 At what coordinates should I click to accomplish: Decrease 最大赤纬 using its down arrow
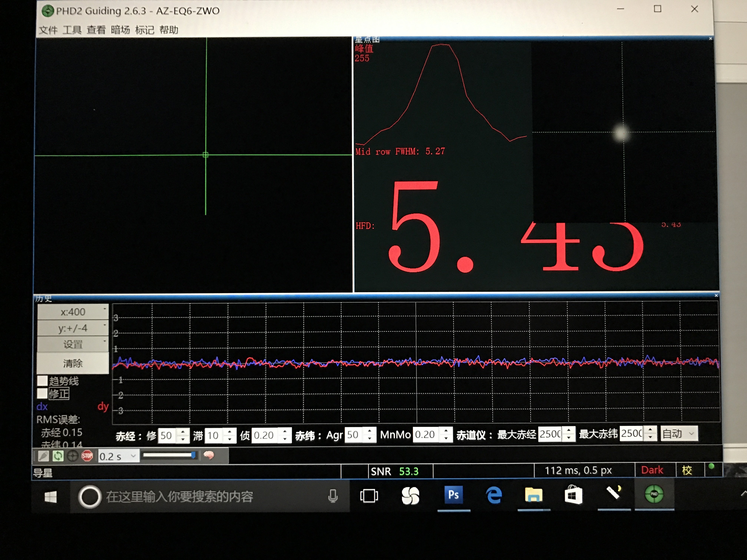[650, 437]
